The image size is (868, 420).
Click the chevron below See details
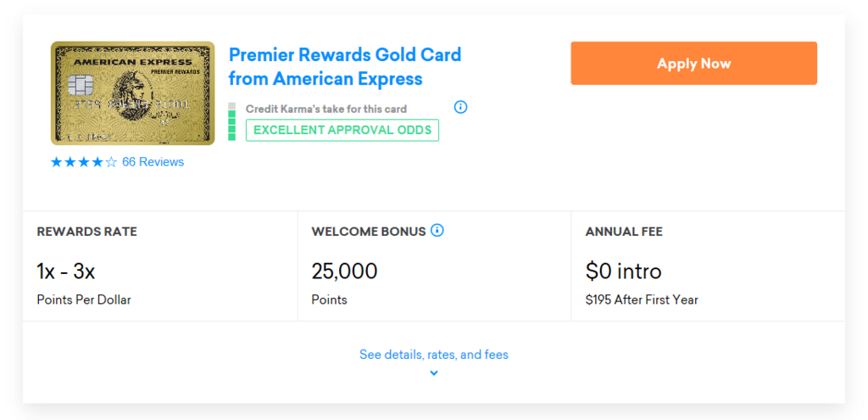(434, 373)
